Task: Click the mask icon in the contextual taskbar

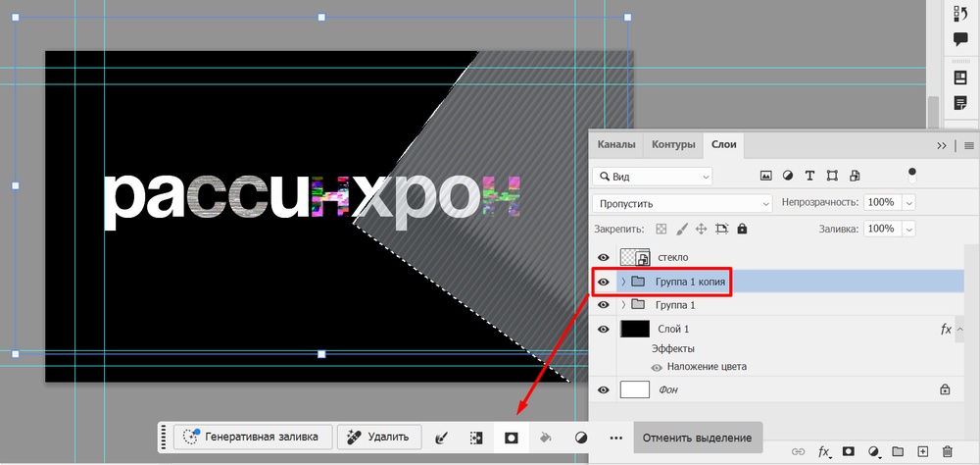Action: 511,438
